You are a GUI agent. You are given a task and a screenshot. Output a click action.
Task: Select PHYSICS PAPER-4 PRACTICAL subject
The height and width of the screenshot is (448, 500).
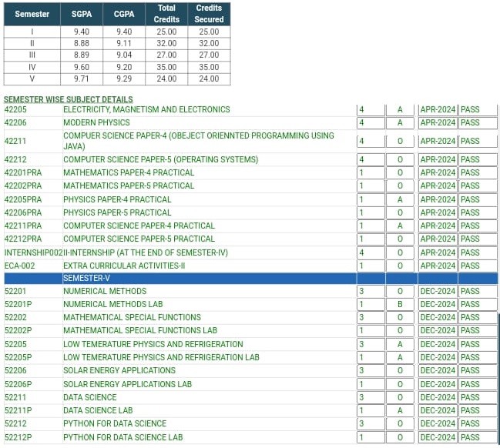(x=117, y=200)
